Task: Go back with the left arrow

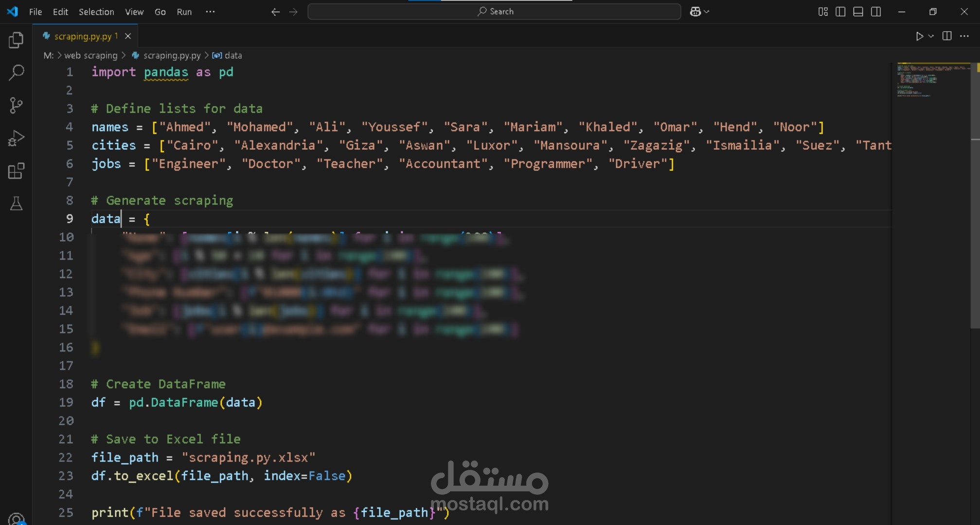Action: point(275,12)
